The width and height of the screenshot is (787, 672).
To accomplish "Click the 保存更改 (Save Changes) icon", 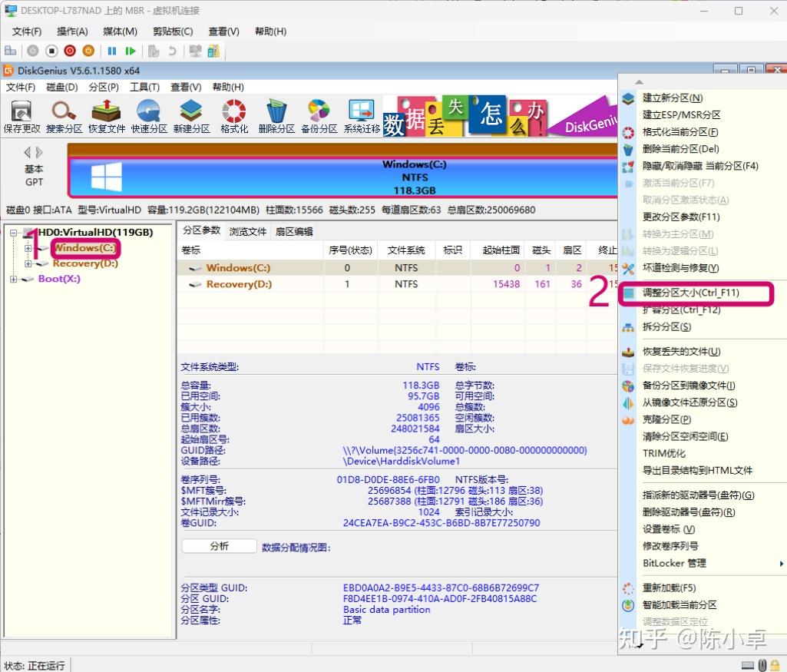I will point(21,115).
